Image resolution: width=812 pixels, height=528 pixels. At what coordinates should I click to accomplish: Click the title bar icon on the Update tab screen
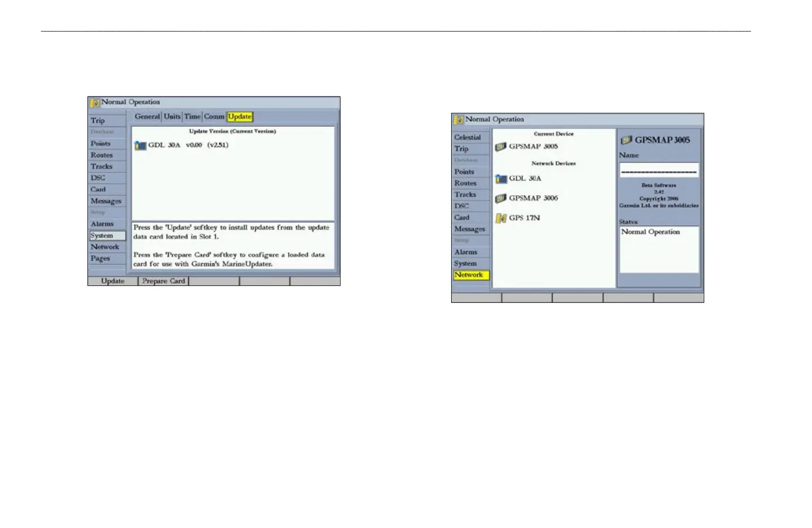(95, 103)
